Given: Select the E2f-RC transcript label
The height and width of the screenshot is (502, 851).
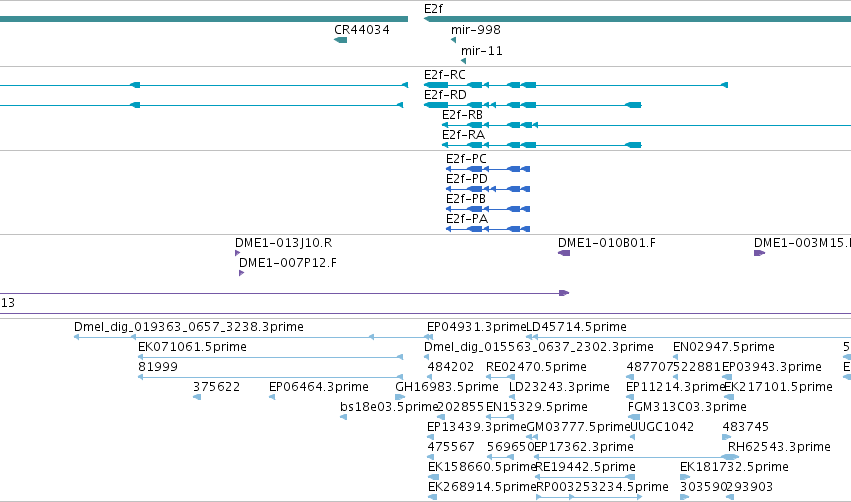Looking at the screenshot, I should (x=444, y=75).
